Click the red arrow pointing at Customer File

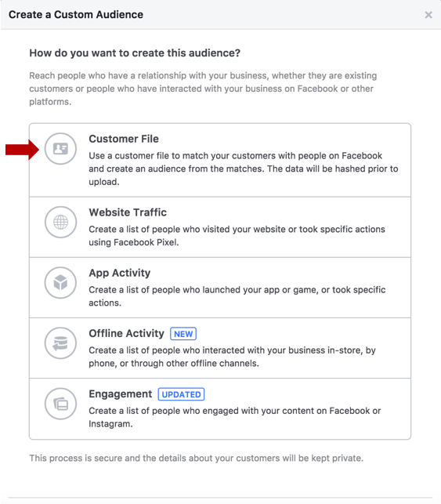point(22,150)
